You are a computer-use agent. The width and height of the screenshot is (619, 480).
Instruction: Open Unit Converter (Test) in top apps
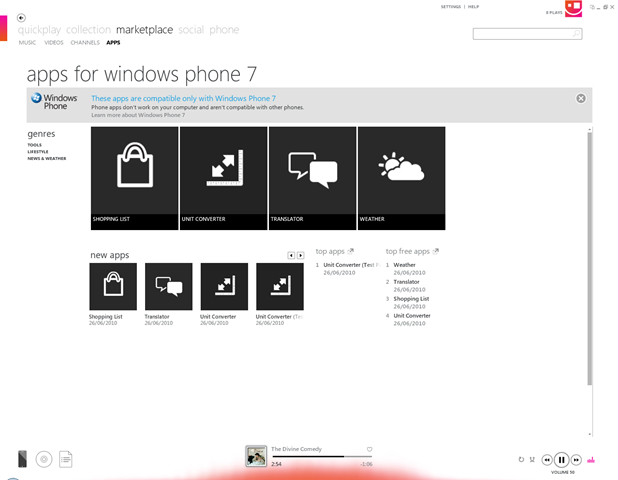pos(352,265)
